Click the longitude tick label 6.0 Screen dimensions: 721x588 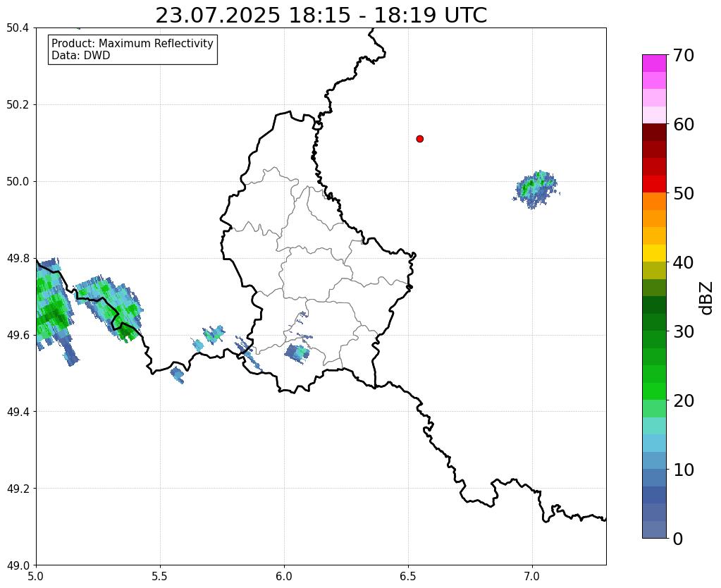[x=284, y=577]
